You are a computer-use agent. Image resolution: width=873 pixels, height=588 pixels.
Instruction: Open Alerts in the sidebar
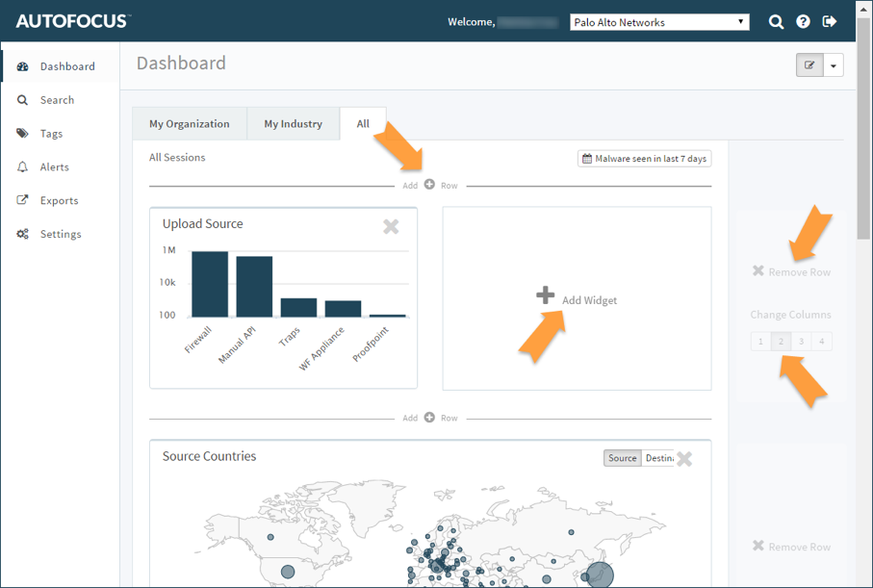tap(60, 166)
